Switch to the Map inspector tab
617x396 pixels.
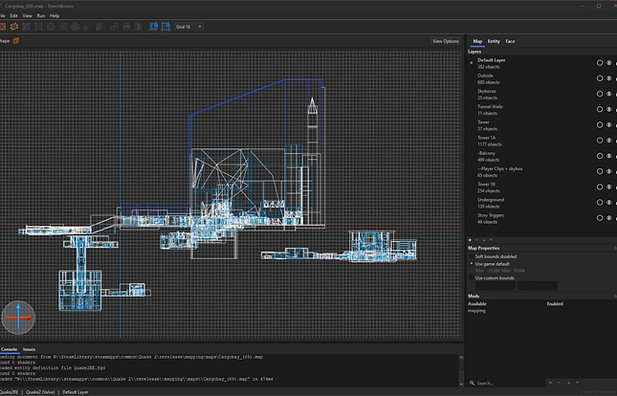[477, 41]
